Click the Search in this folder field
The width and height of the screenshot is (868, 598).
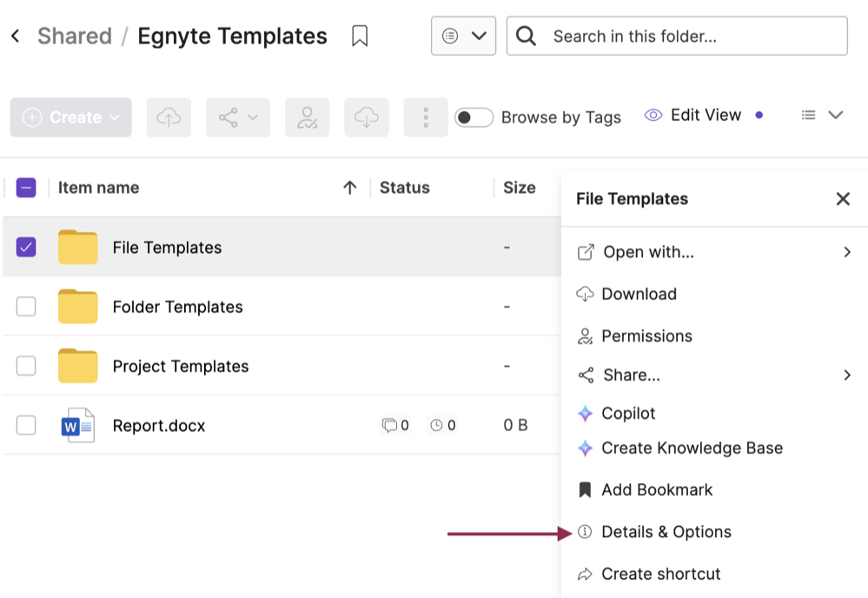(677, 36)
